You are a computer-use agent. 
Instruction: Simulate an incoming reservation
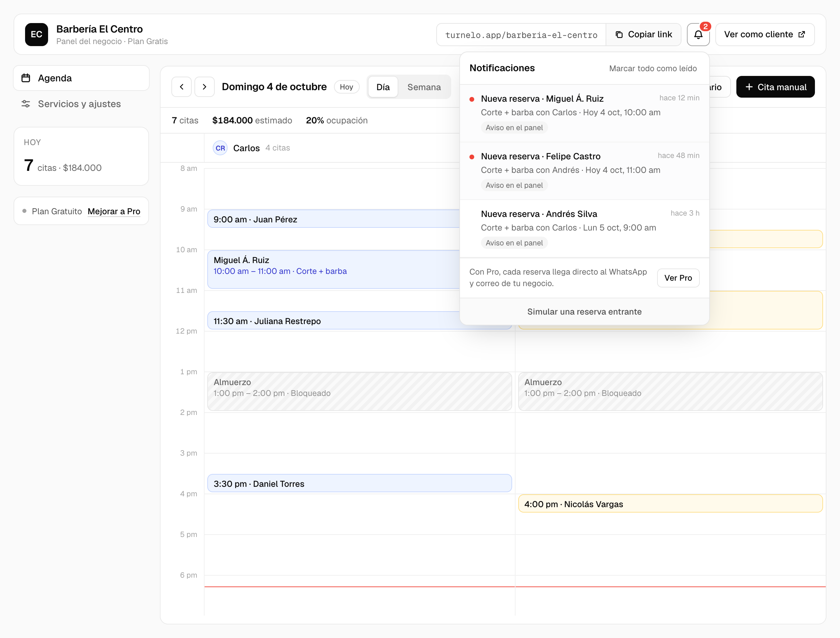584,312
